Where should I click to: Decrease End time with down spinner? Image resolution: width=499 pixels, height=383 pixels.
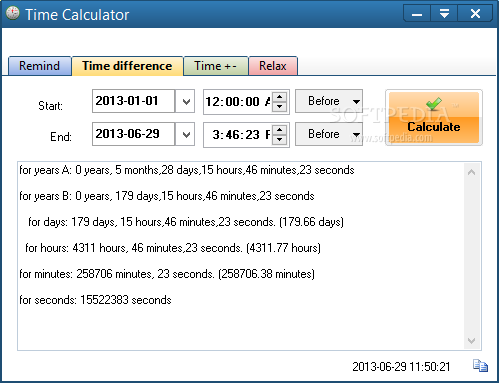click(280, 140)
